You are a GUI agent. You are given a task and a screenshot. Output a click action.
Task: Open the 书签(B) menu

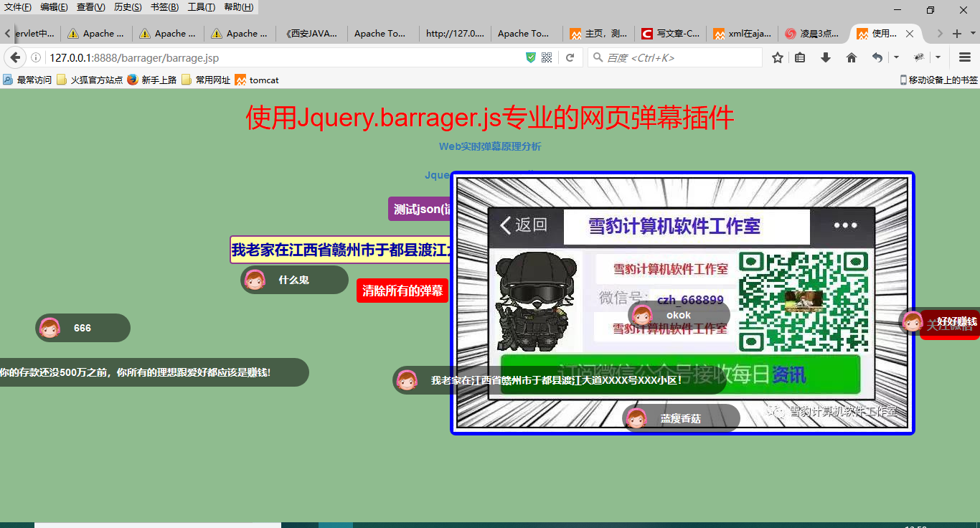pos(164,7)
